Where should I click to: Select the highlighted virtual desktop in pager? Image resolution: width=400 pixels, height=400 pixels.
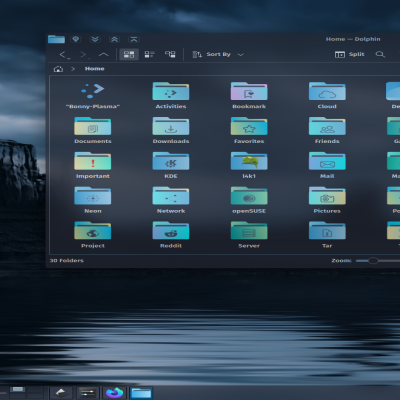(18, 390)
